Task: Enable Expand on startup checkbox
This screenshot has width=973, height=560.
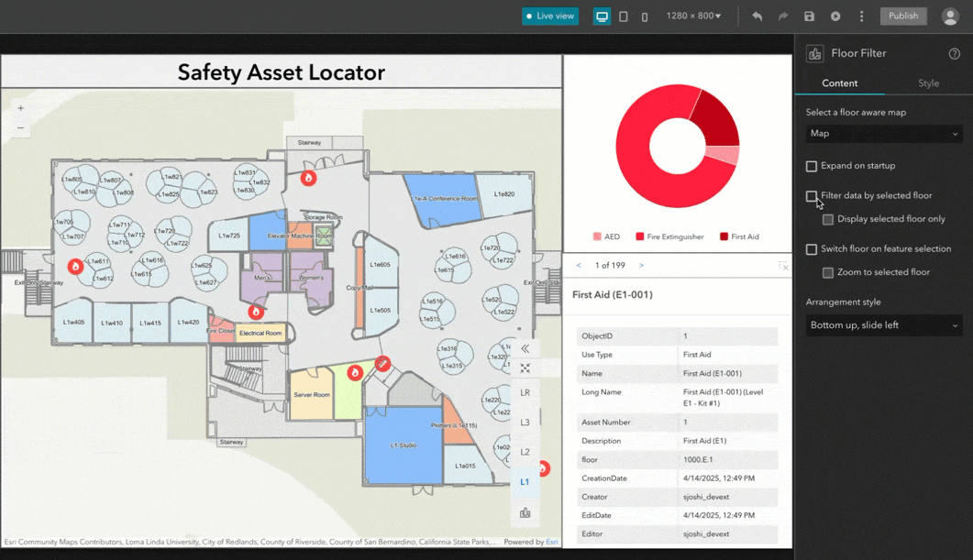Action: point(811,166)
